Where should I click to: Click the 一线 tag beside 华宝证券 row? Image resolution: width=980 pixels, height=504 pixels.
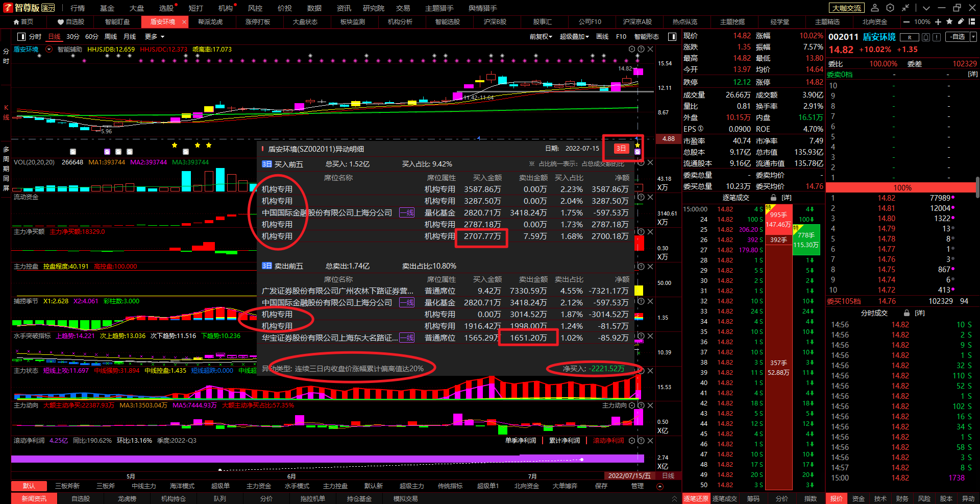(407, 338)
